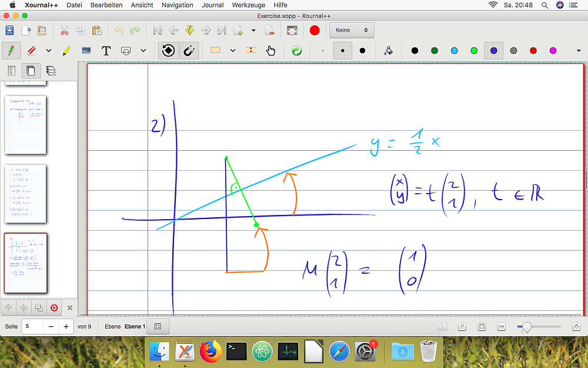Viewport: 588px width, 368px height.
Task: Delete the current page
Action: coord(269,31)
